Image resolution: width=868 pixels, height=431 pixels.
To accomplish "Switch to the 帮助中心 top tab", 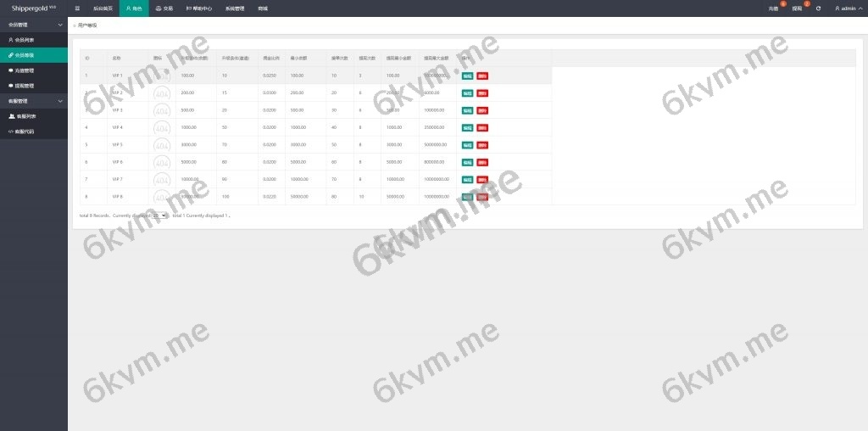I will pos(199,8).
